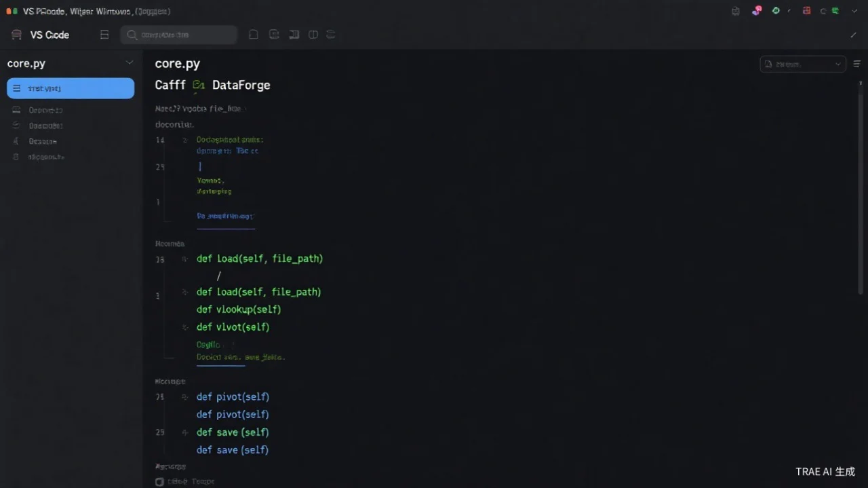The image size is (868, 488).
Task: Click the file icon inside the editor dropdown box
Action: (x=768, y=64)
